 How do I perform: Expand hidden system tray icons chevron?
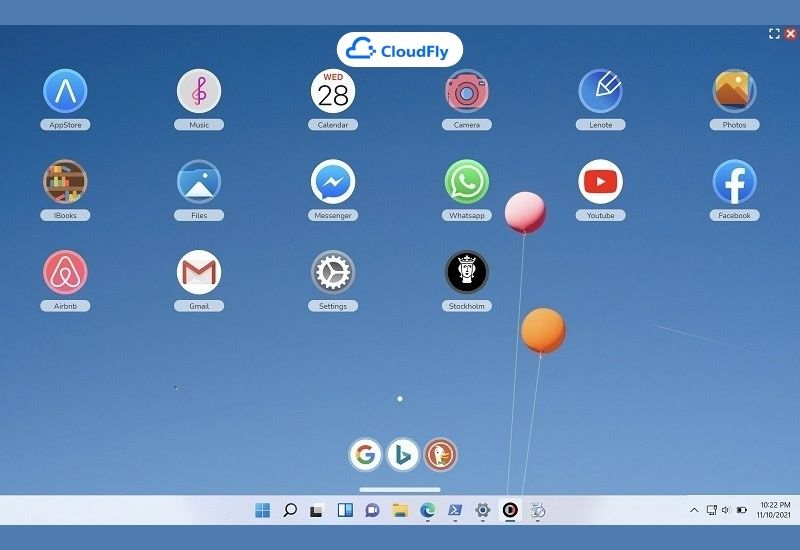pos(694,510)
